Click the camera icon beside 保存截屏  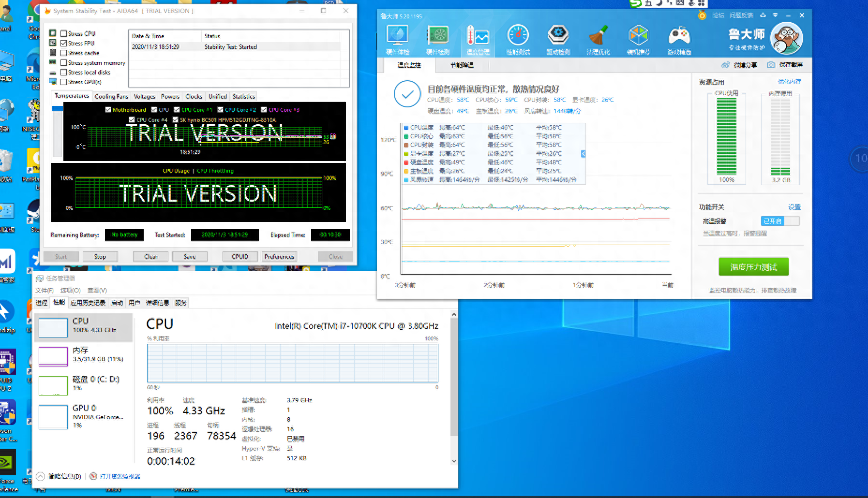tap(771, 65)
